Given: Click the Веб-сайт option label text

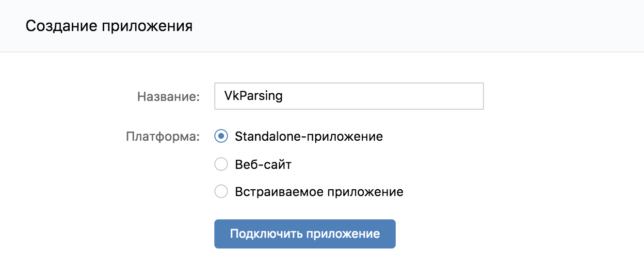Looking at the screenshot, I should 263,165.
